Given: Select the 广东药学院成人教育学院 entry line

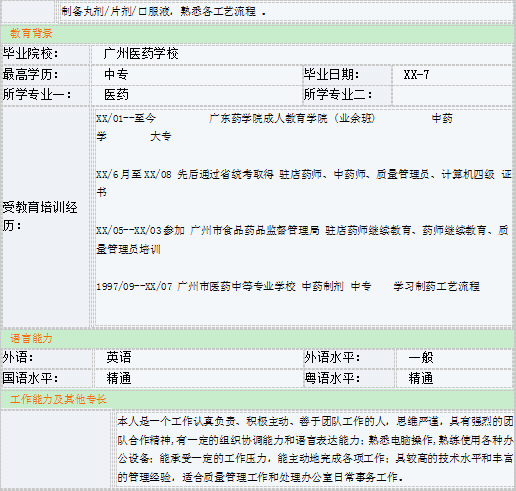Looking at the screenshot, I should click(274, 127).
